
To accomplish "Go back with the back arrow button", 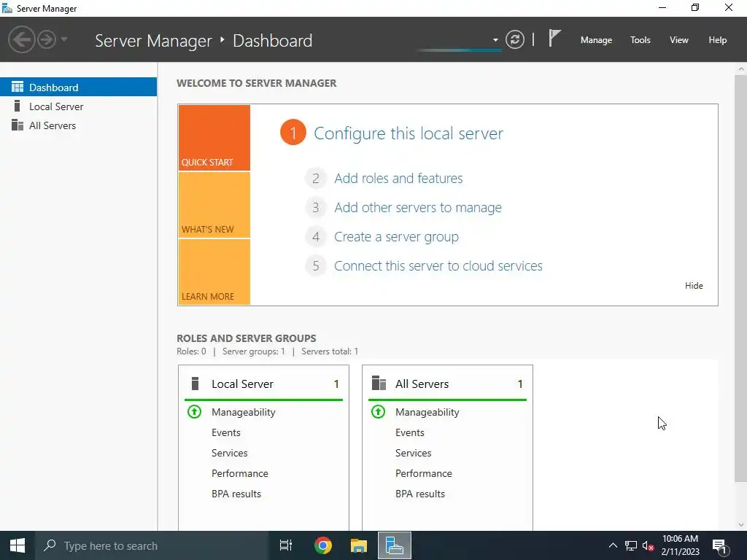I will click(x=21, y=39).
